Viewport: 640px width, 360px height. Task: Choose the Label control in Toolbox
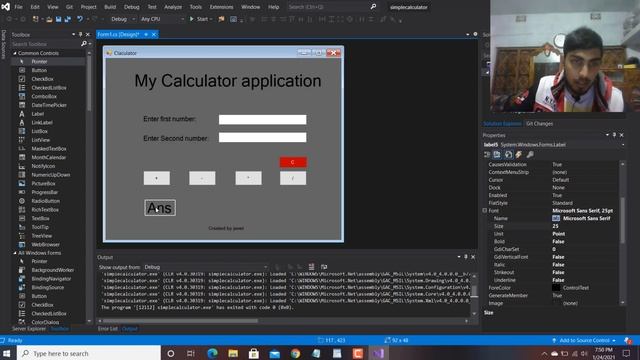(x=38, y=114)
